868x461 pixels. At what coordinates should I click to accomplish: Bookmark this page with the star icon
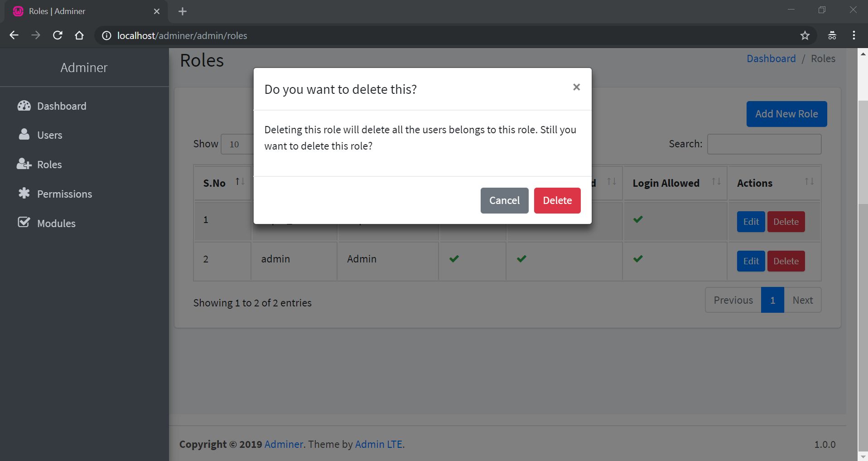tap(805, 35)
